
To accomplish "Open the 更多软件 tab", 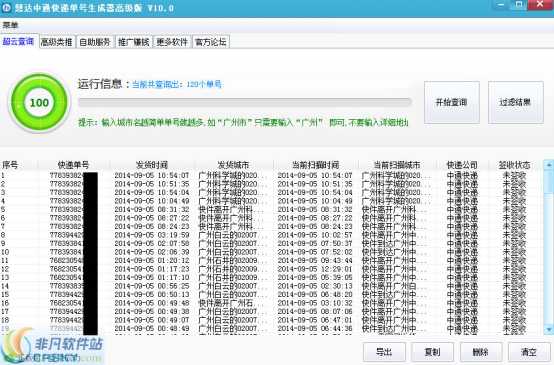I will [172, 42].
